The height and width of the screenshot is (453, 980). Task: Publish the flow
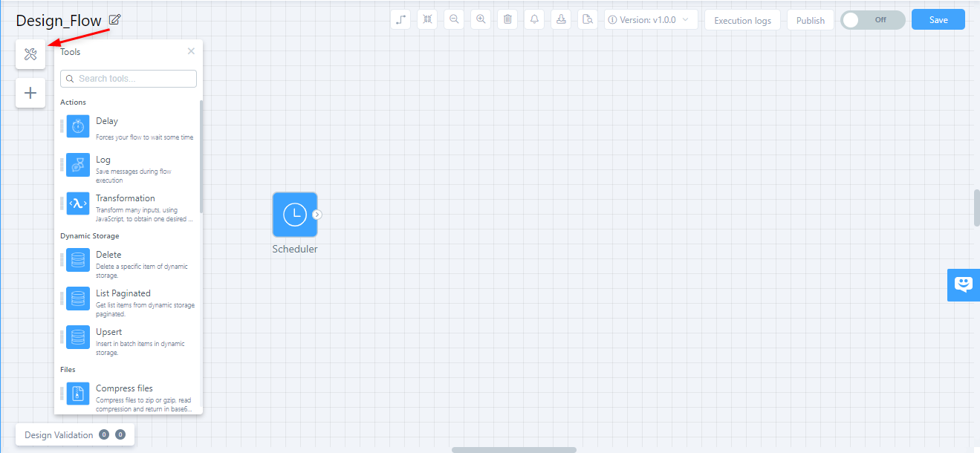tap(810, 20)
